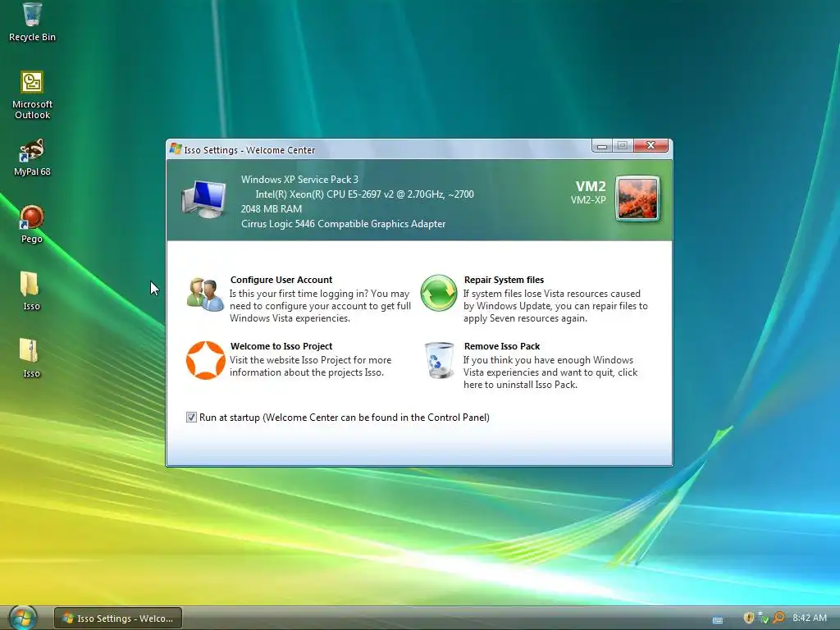Open Remove Isso Pack link
This screenshot has width=840, height=630.
[x=501, y=346]
